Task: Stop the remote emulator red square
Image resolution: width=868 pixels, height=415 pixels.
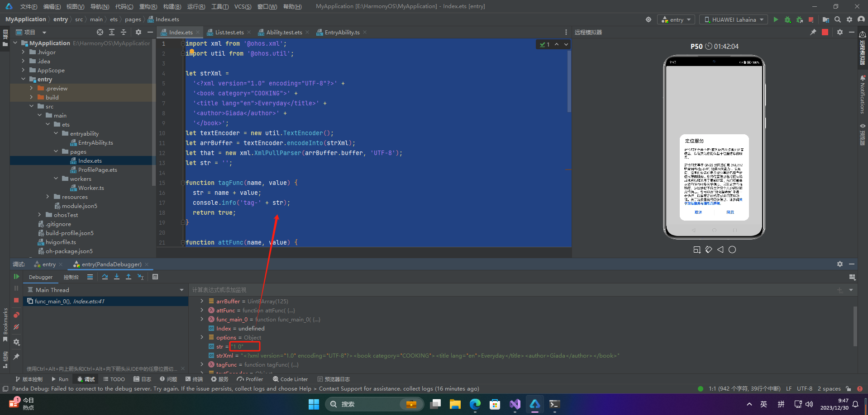Action: tap(825, 32)
